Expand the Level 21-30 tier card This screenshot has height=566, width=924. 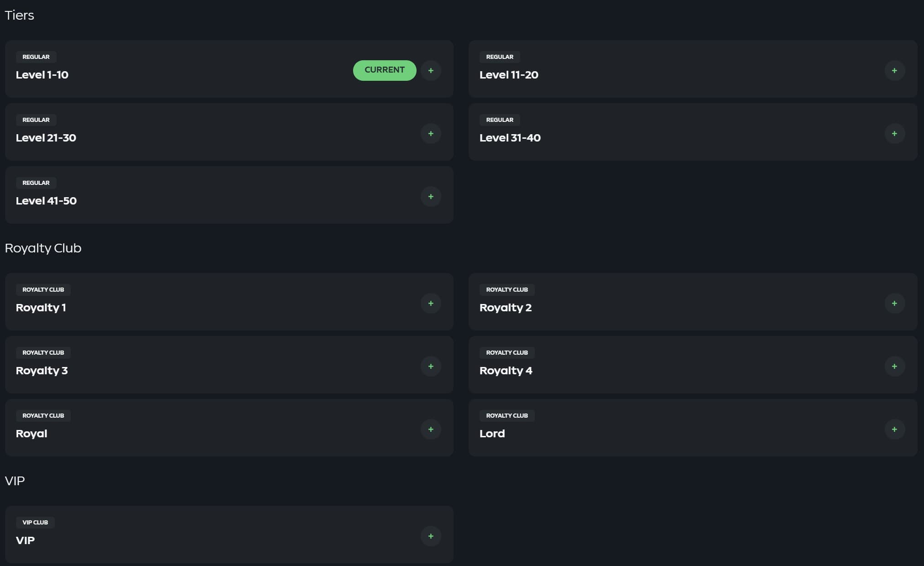(431, 133)
